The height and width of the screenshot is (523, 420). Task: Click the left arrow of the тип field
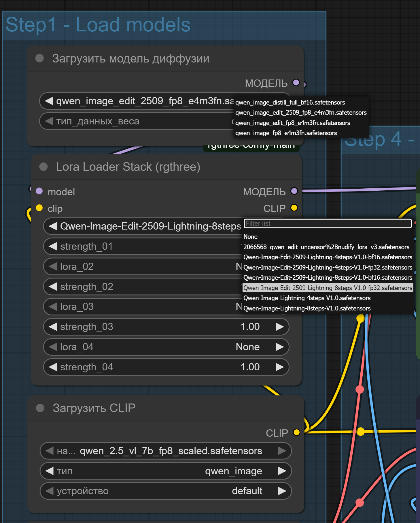point(50,471)
